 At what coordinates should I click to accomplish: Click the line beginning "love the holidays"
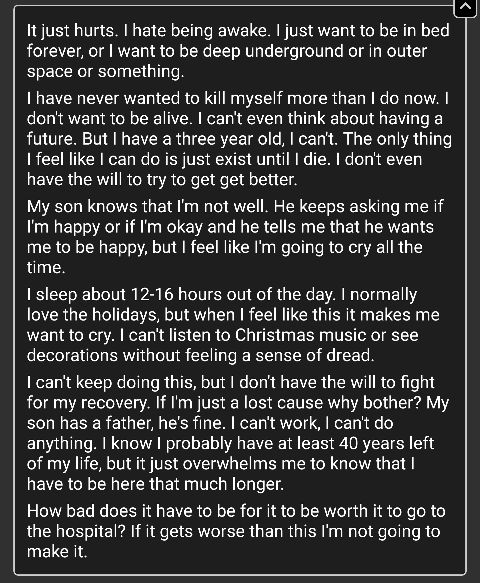233,315
